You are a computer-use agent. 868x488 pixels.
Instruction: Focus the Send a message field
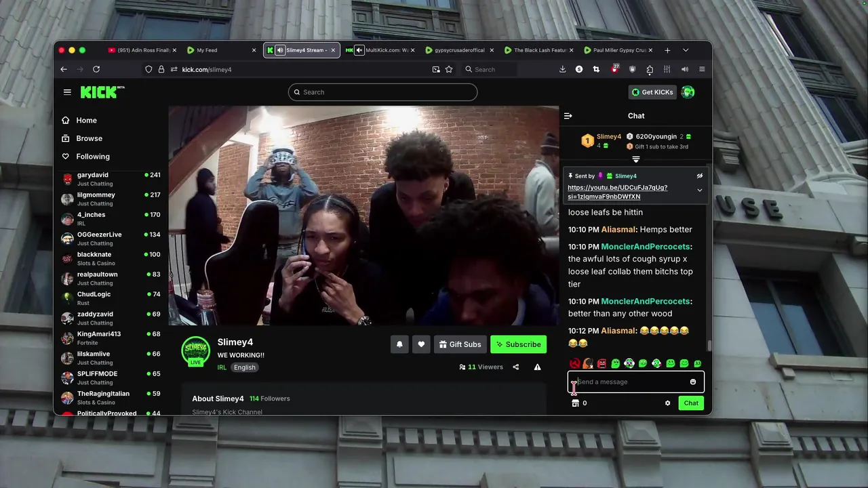635,382
